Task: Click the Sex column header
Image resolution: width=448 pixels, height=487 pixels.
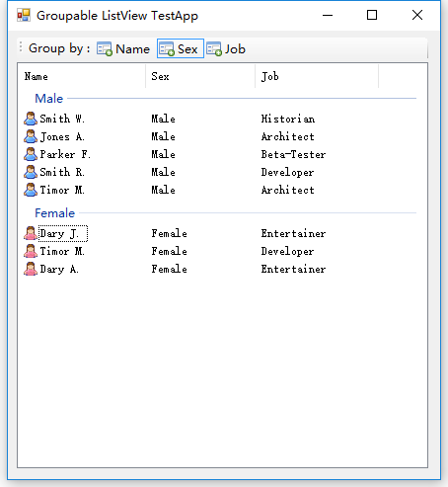Action: 200,76
